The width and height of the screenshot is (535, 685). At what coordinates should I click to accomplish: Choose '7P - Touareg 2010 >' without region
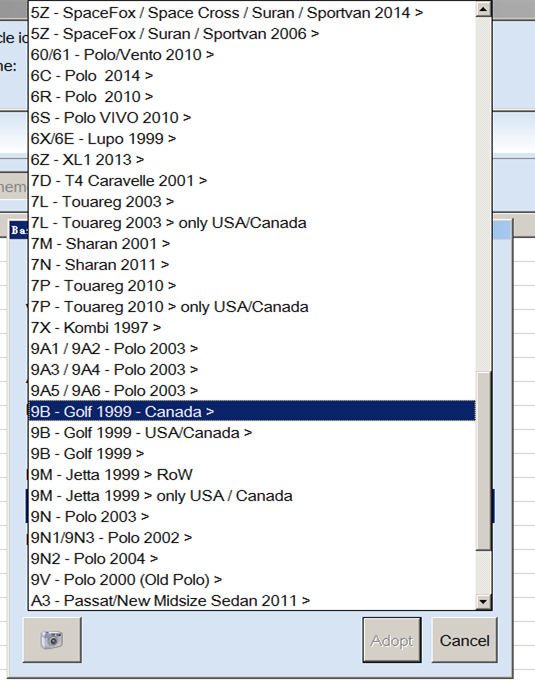point(252,286)
